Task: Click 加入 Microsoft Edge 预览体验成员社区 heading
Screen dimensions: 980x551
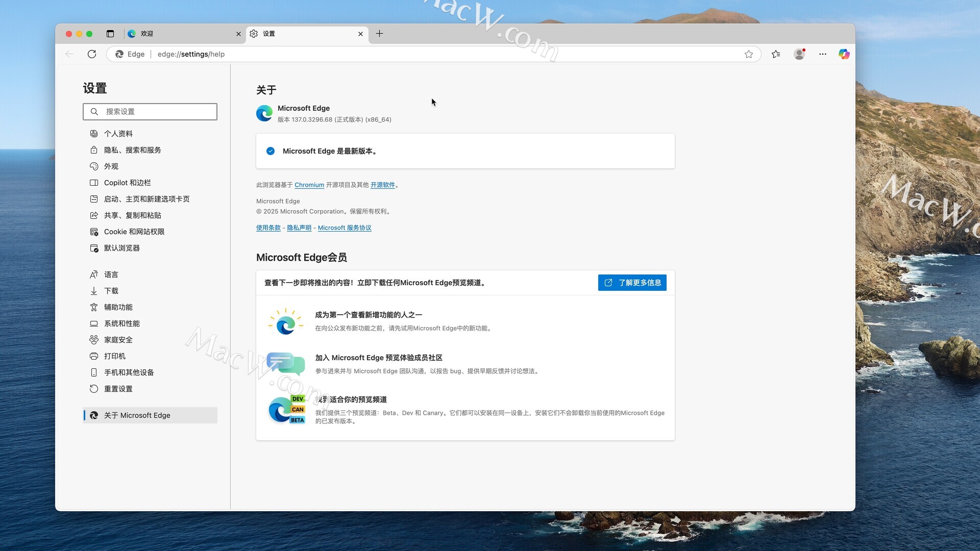Action: [x=379, y=358]
